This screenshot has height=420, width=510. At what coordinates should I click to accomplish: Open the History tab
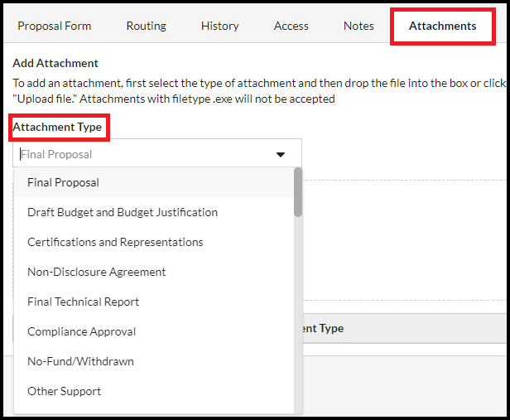point(219,26)
